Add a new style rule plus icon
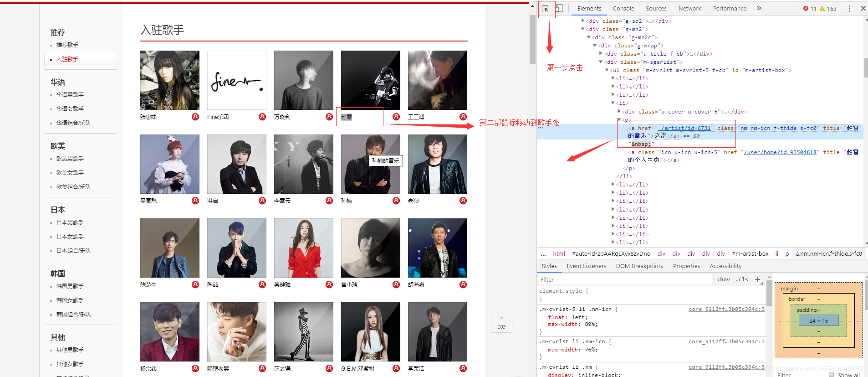The height and width of the screenshot is (377, 868). 758,279
